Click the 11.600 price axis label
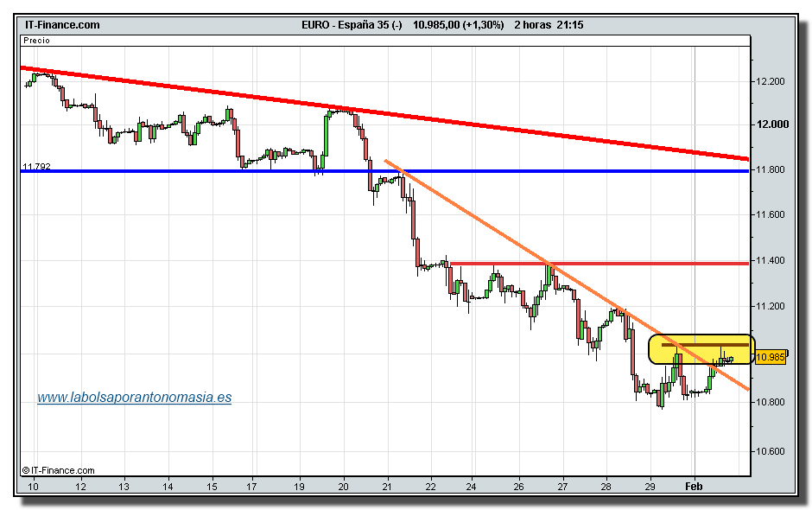The height and width of the screenshot is (510, 812). 771,214
